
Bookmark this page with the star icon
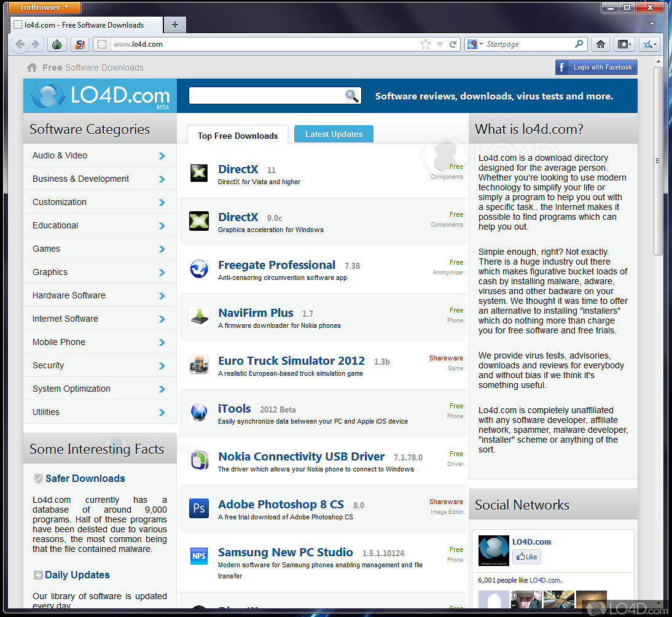(x=426, y=44)
